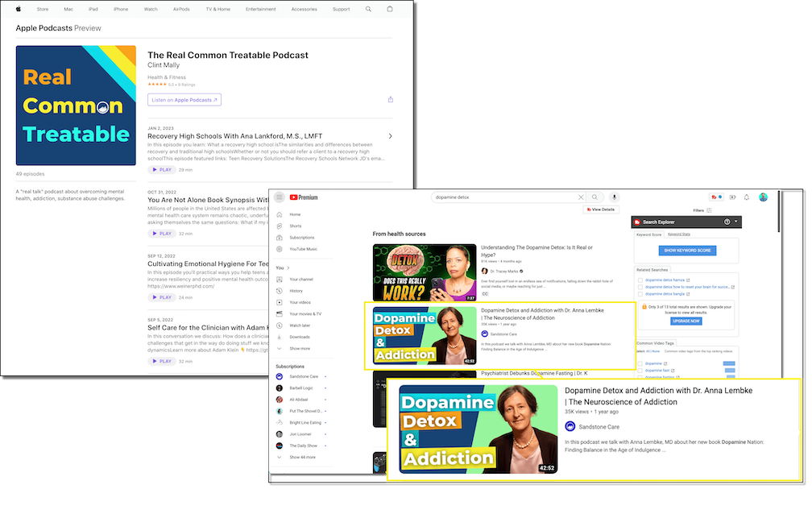This screenshot has width=812, height=510.
Task: Click the dopamine detox bangla related search link
Action: tap(665, 294)
